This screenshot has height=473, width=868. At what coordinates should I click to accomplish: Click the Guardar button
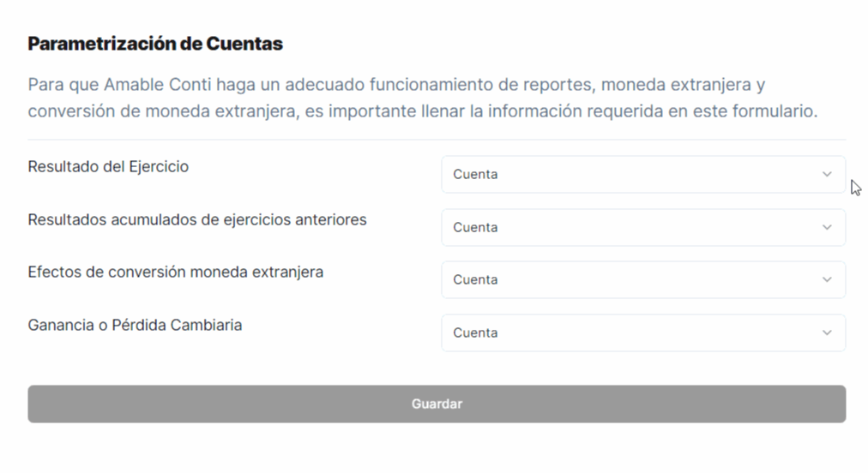coord(437,404)
